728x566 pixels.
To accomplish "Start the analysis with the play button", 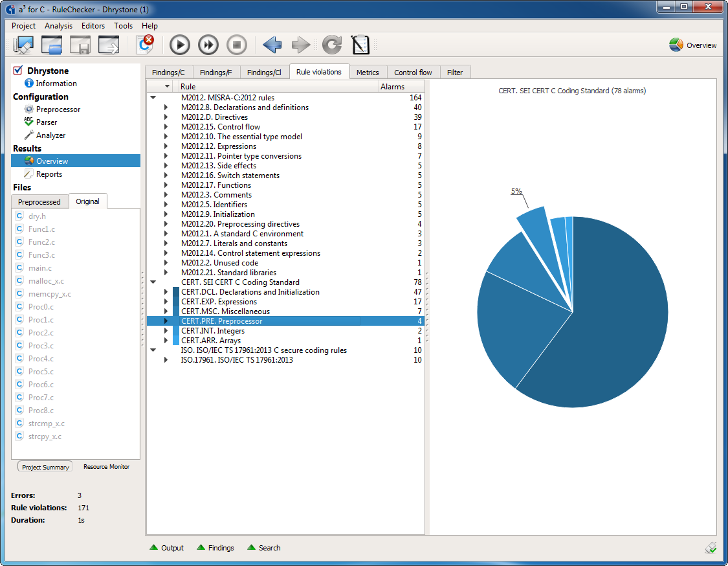I will (x=180, y=45).
